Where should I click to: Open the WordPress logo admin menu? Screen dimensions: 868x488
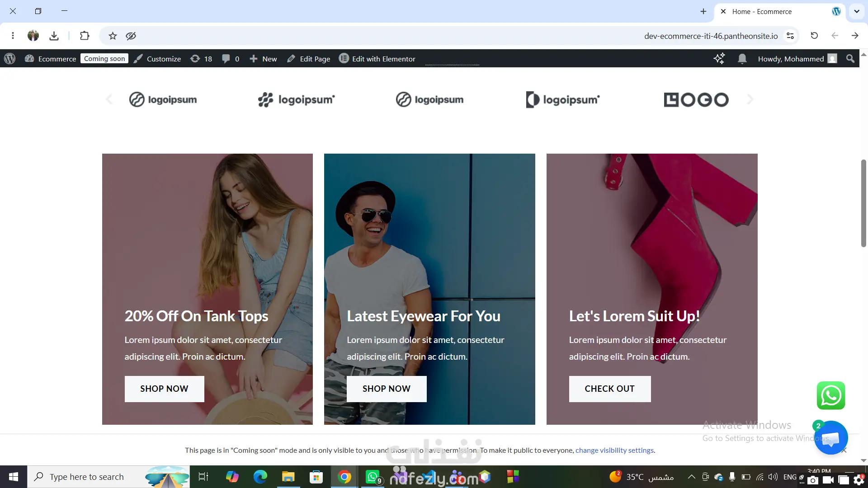[9, 59]
